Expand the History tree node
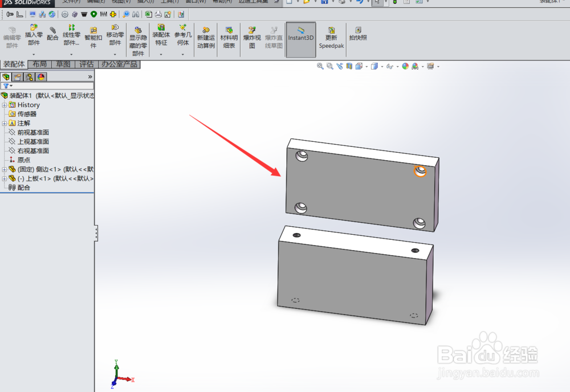The image size is (570, 392). click(5, 104)
